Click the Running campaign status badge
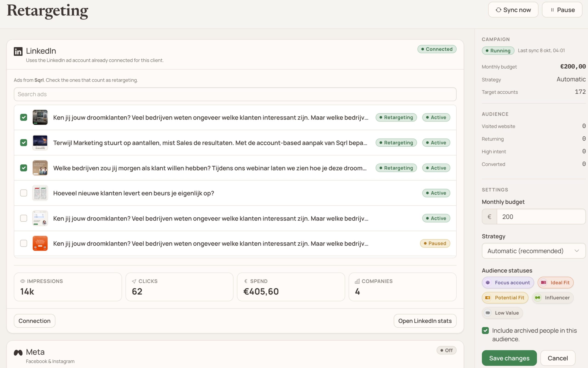 [x=498, y=51]
